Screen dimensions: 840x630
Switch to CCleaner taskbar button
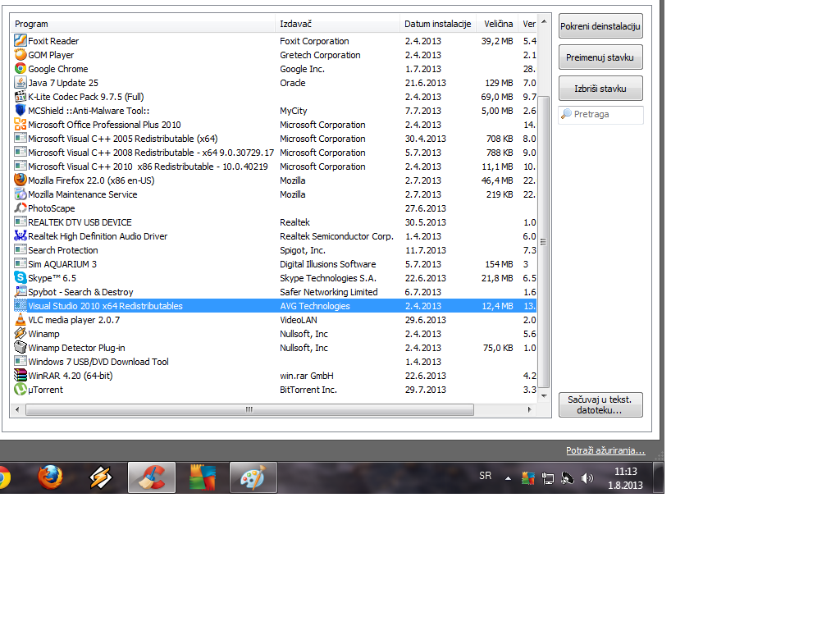click(152, 477)
